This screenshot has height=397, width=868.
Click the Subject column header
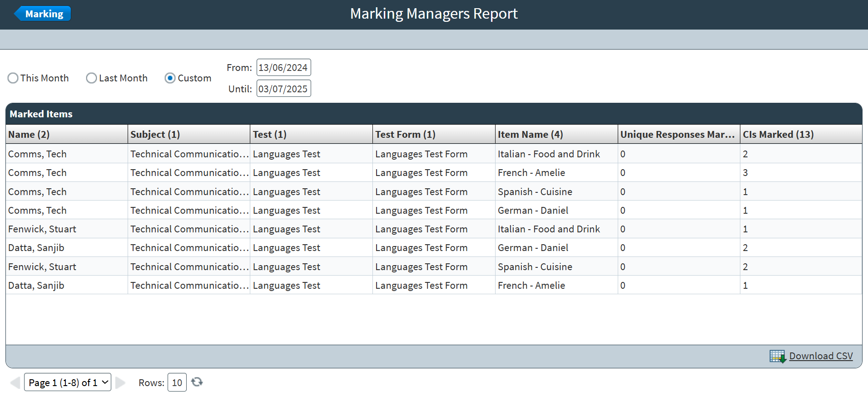(155, 135)
